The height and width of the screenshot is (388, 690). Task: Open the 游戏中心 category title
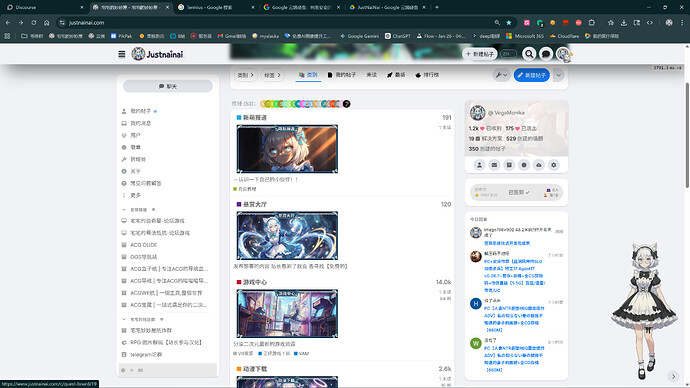[x=255, y=282]
